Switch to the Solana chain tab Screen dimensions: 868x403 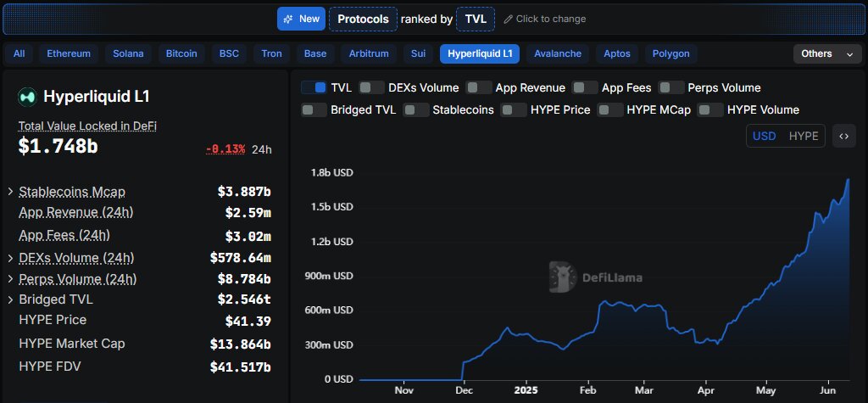(129, 53)
